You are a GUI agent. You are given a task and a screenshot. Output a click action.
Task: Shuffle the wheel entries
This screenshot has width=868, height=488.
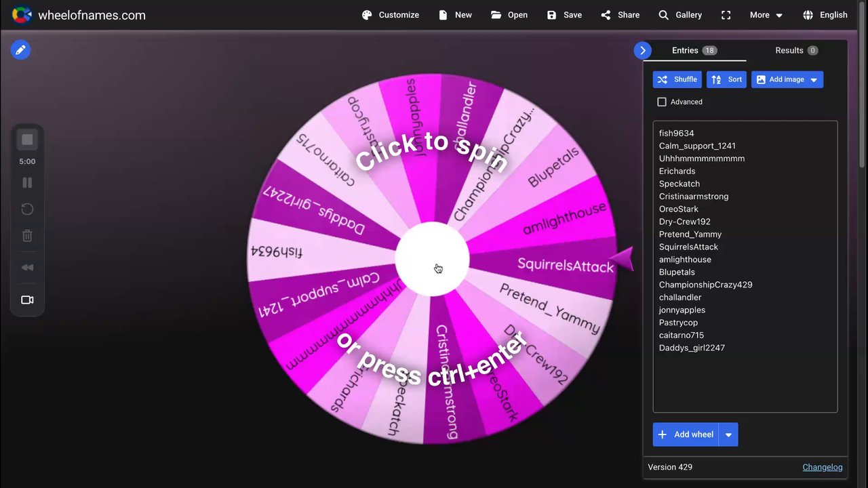pyautogui.click(x=677, y=79)
